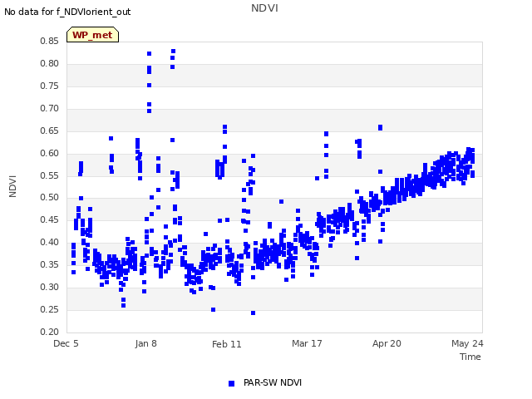Click the NDVI chart title

pos(264,8)
